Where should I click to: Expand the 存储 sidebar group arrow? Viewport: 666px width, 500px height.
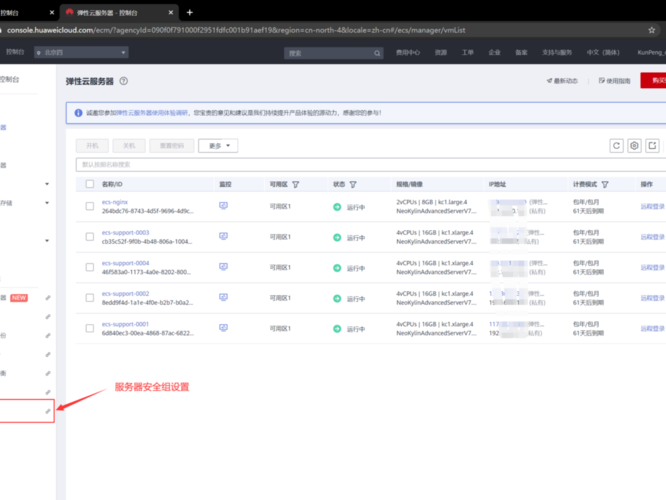(47, 203)
